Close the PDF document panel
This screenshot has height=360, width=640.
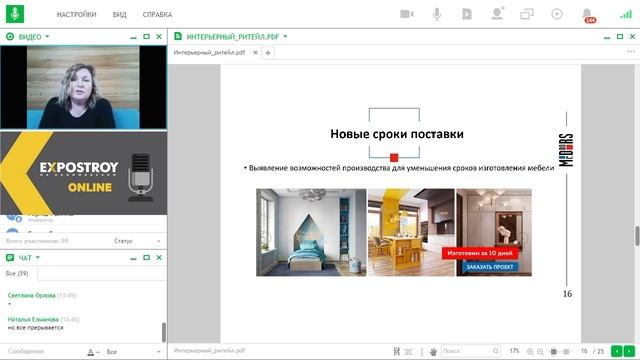(x=633, y=37)
